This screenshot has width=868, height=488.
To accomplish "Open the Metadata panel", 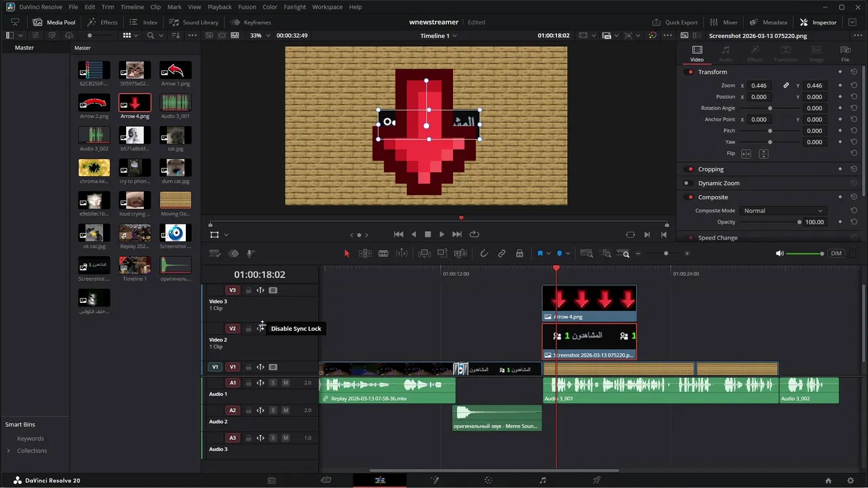I will (x=769, y=22).
